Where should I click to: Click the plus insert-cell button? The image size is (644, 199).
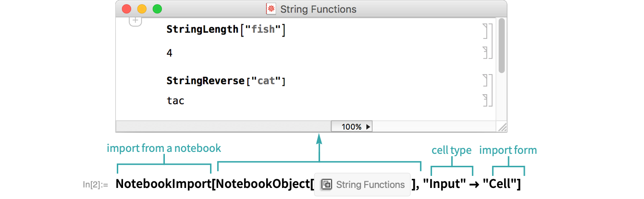(x=136, y=21)
